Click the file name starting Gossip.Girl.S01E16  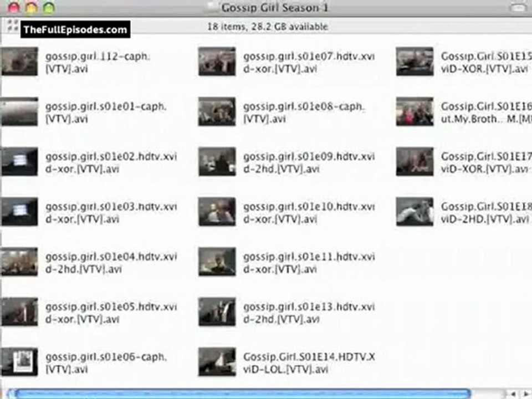(486, 112)
